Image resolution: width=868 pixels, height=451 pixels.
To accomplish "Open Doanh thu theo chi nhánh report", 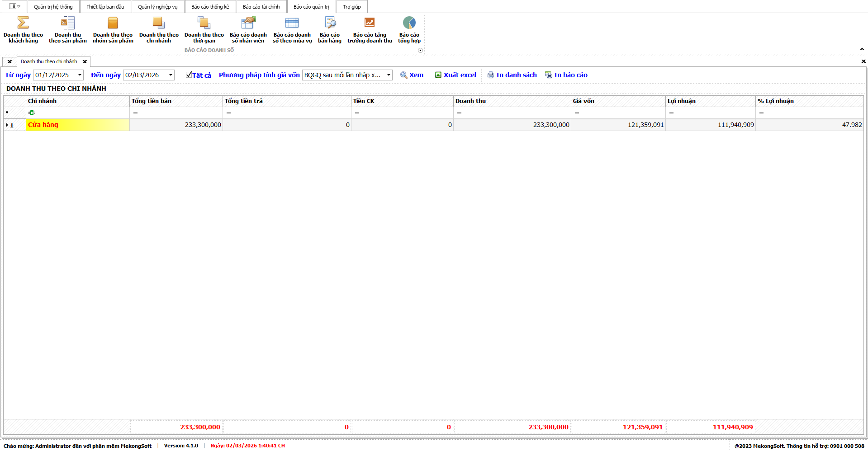I will (159, 30).
